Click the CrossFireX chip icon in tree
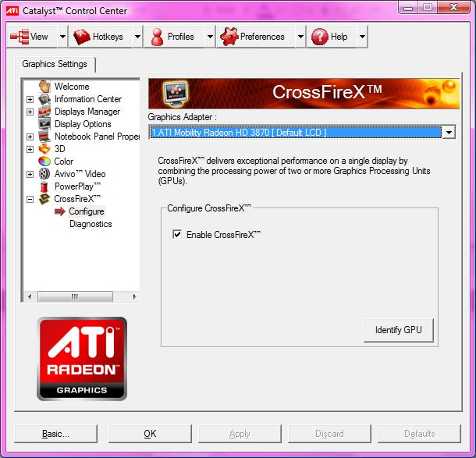This screenshot has width=476, height=458. 44,199
